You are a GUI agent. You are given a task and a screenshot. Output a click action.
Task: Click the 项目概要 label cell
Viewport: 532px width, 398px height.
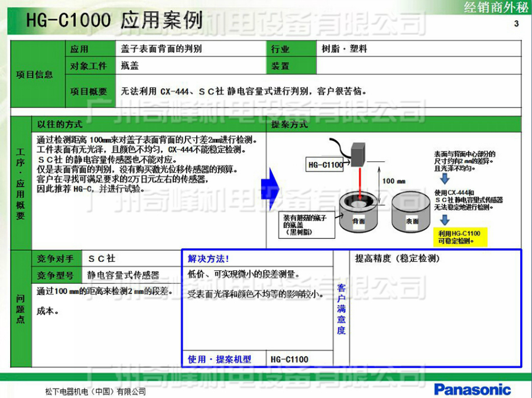[x=88, y=91]
